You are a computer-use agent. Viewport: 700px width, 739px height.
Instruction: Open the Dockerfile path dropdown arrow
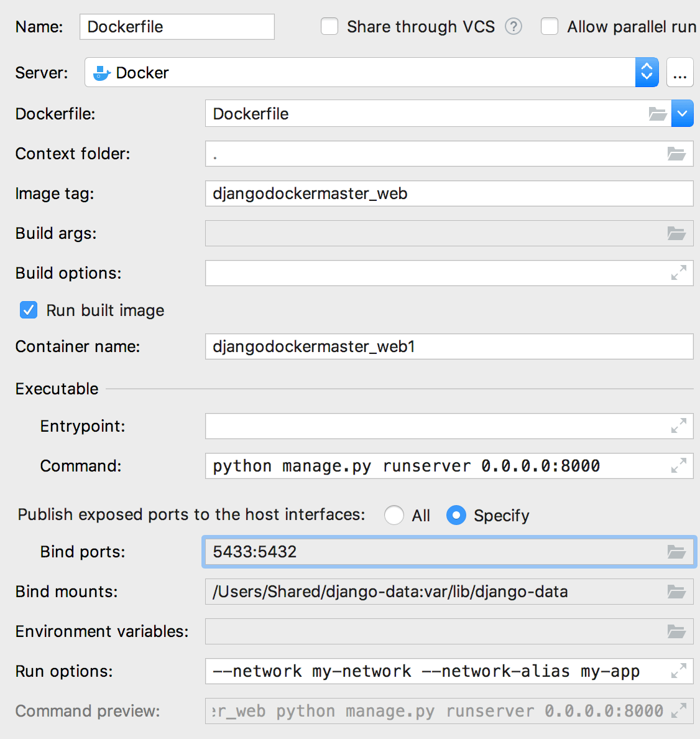point(682,114)
